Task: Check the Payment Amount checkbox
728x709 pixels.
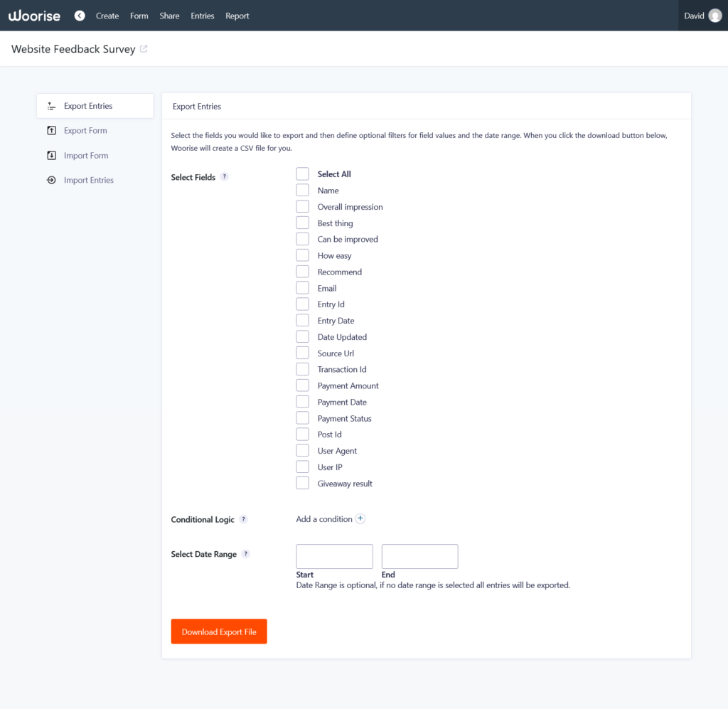Action: 303,385
